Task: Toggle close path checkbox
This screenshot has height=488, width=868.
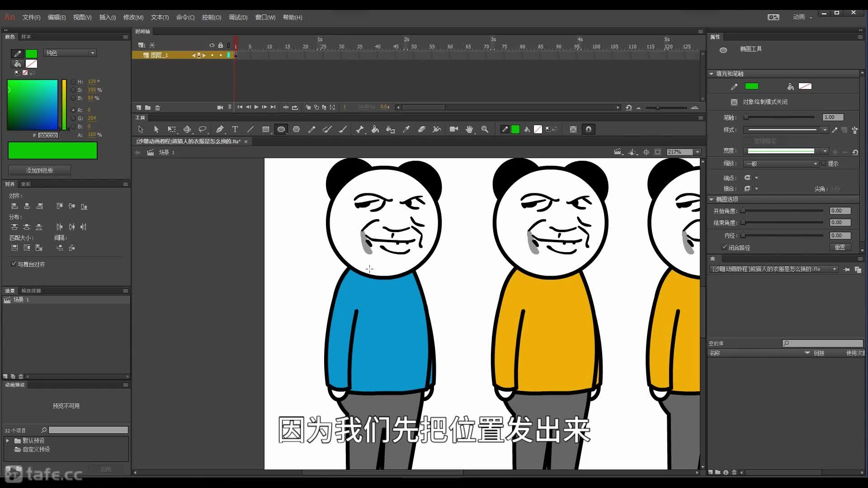Action: click(x=725, y=247)
